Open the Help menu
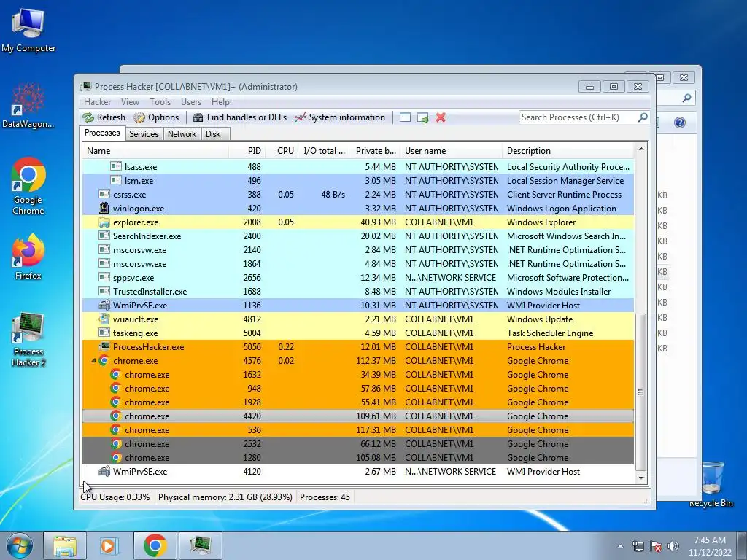This screenshot has width=747, height=560. tap(220, 102)
